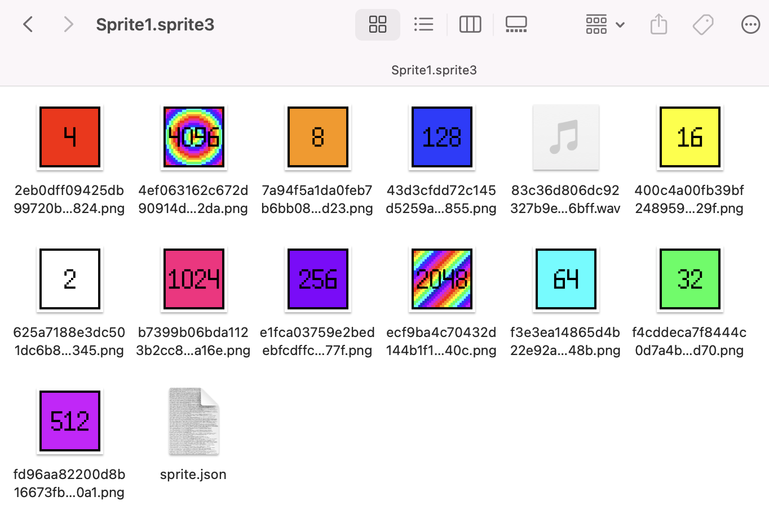
Task: Select the yellow 16 tile image
Action: point(690,137)
